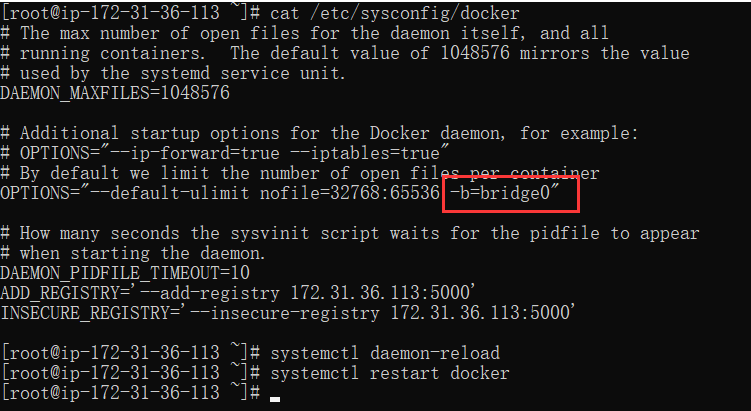Click the blinking cursor at the last prompt
This screenshot has height=411, width=751.
coord(274,399)
